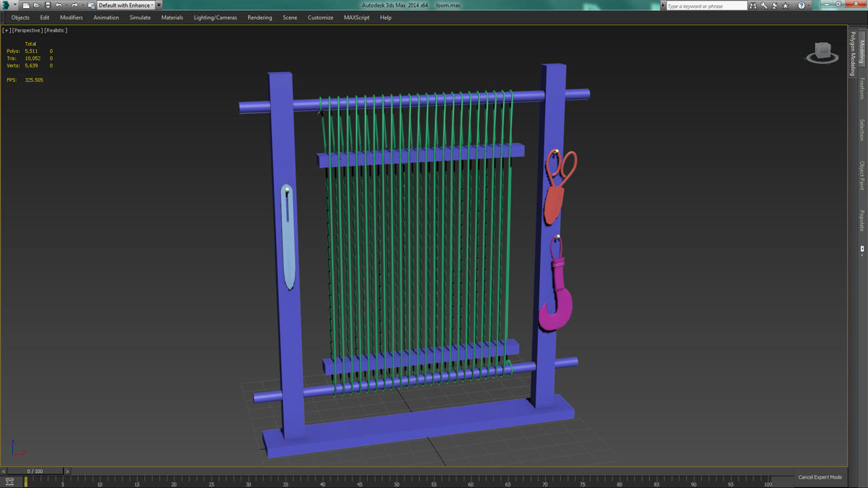The width and height of the screenshot is (868, 488).
Task: Select the Selection ribbon tab
Action: 862,130
